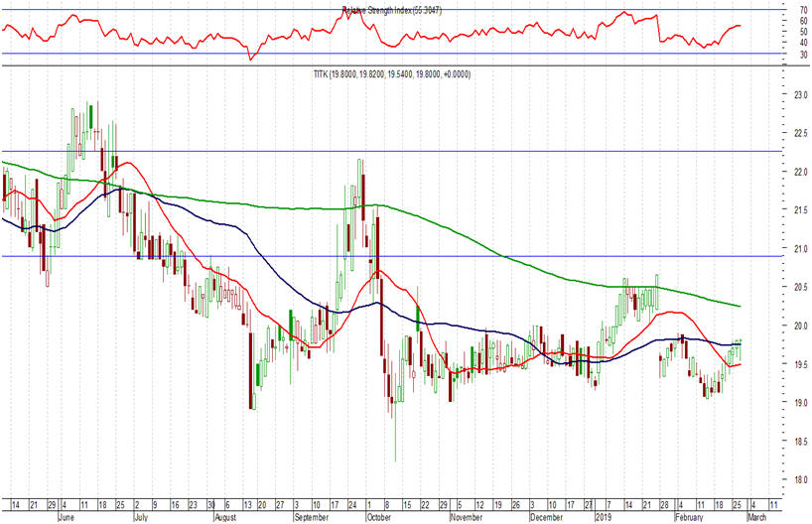Select the November label on the date axis

click(466, 517)
